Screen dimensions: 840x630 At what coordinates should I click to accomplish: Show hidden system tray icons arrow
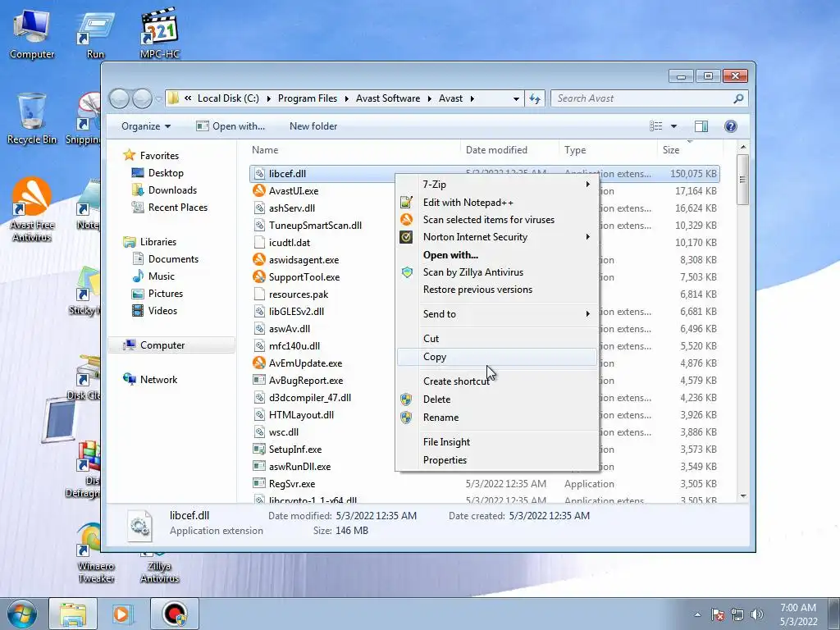click(697, 615)
